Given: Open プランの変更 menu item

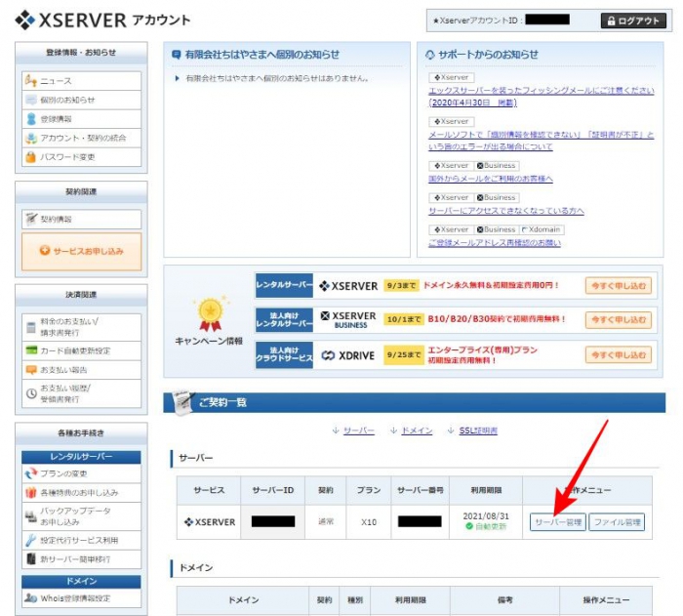Looking at the screenshot, I should pyautogui.click(x=81, y=473).
